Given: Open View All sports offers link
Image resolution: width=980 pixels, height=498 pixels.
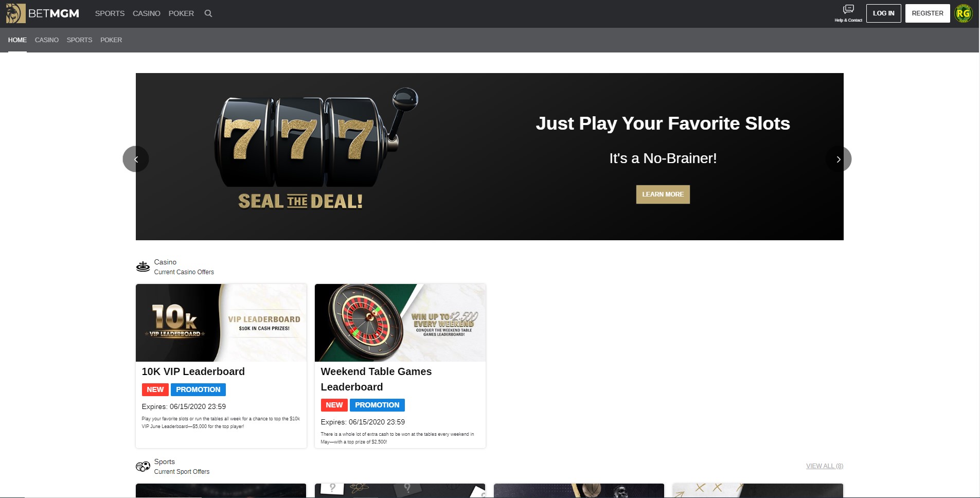Looking at the screenshot, I should coord(825,466).
